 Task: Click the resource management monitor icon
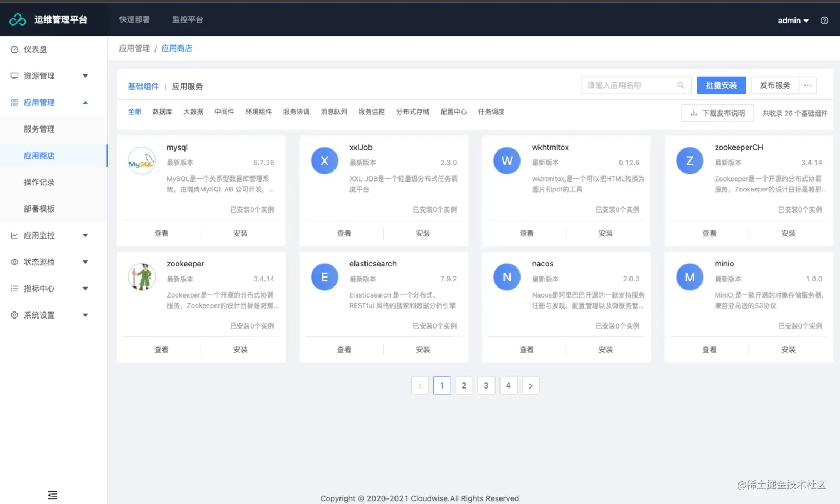14,76
